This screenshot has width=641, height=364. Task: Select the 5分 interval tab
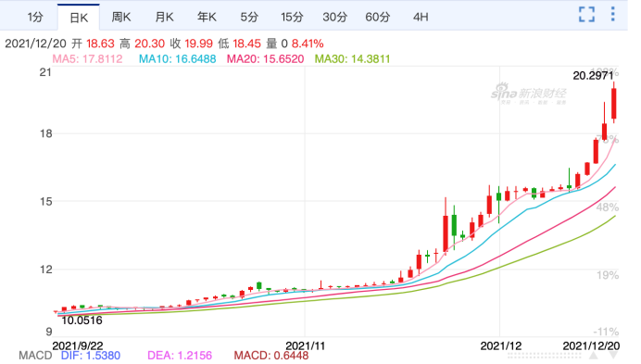249,18
